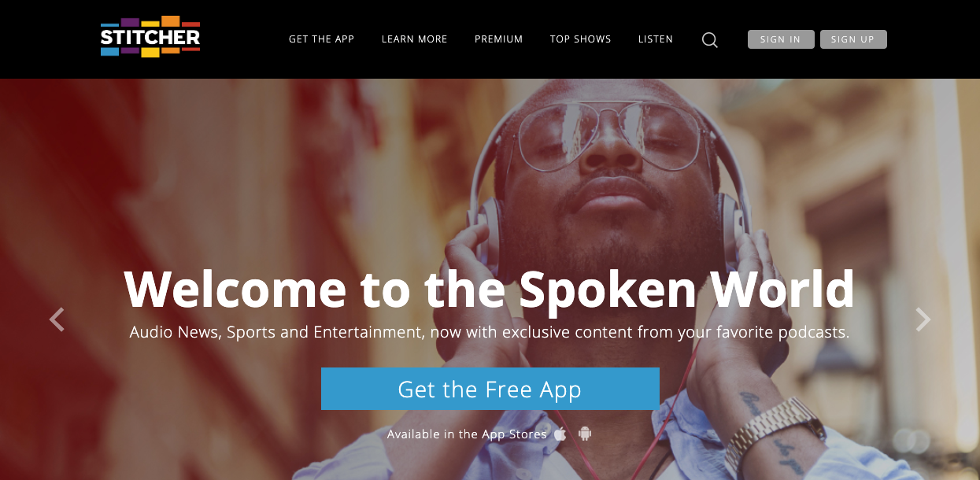
Task: Advance carousel with right chevron arrow
Action: click(923, 319)
